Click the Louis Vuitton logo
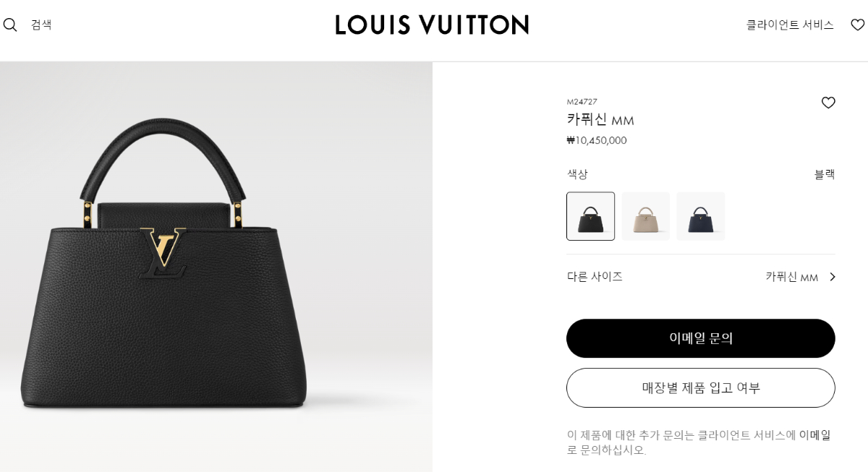The width and height of the screenshot is (868, 472). (432, 25)
